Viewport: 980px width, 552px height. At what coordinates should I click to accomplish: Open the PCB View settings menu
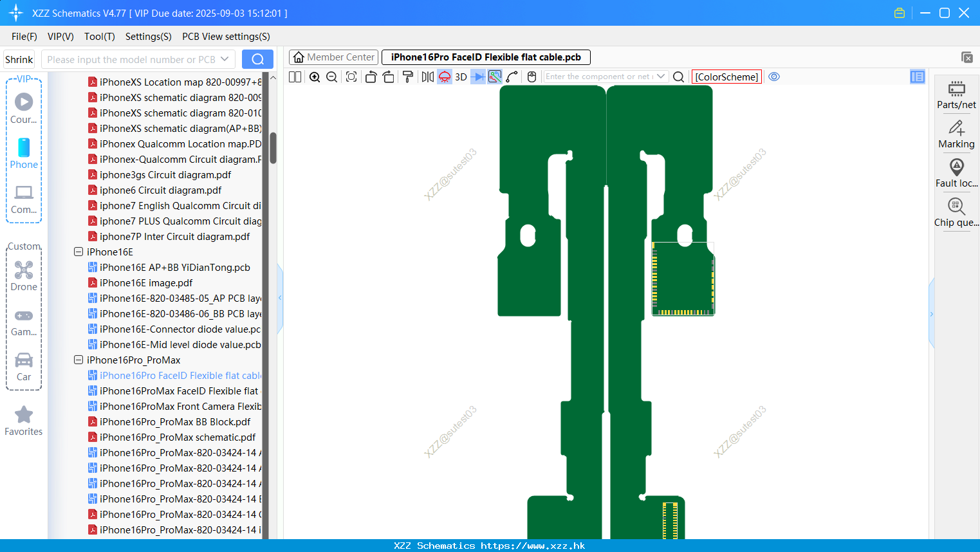[x=226, y=37]
